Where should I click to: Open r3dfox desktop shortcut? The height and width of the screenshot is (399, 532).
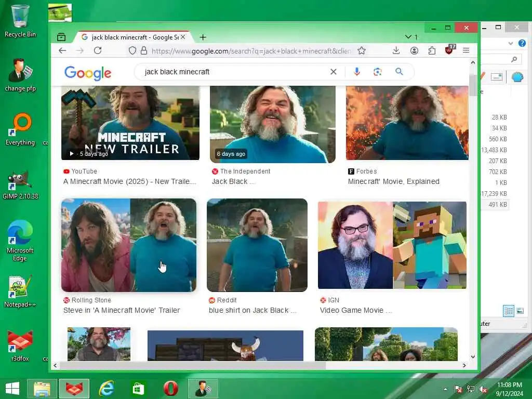tap(20, 345)
